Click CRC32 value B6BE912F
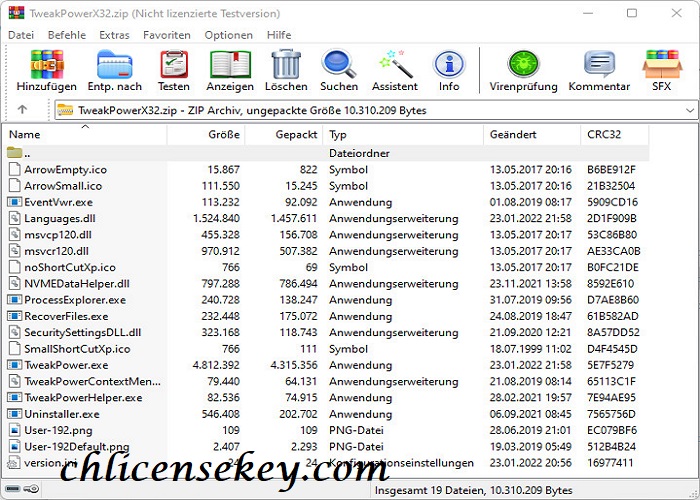 (611, 169)
